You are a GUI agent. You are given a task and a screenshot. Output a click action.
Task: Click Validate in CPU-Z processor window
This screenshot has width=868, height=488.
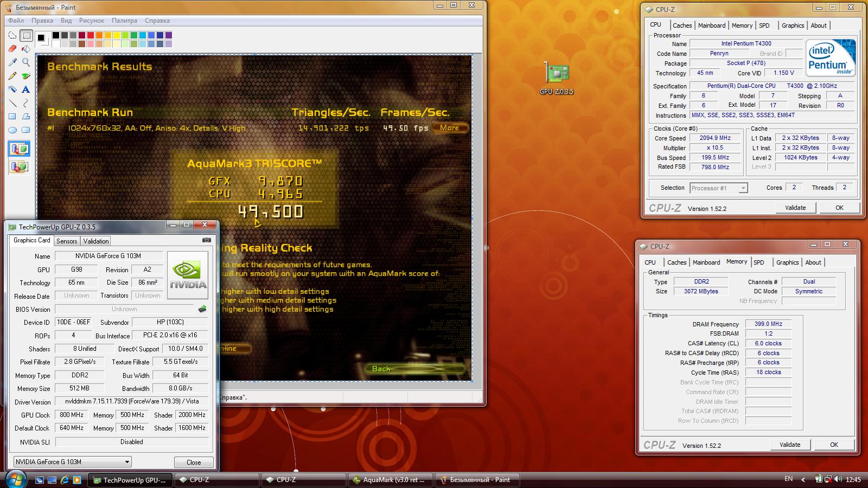pos(795,208)
